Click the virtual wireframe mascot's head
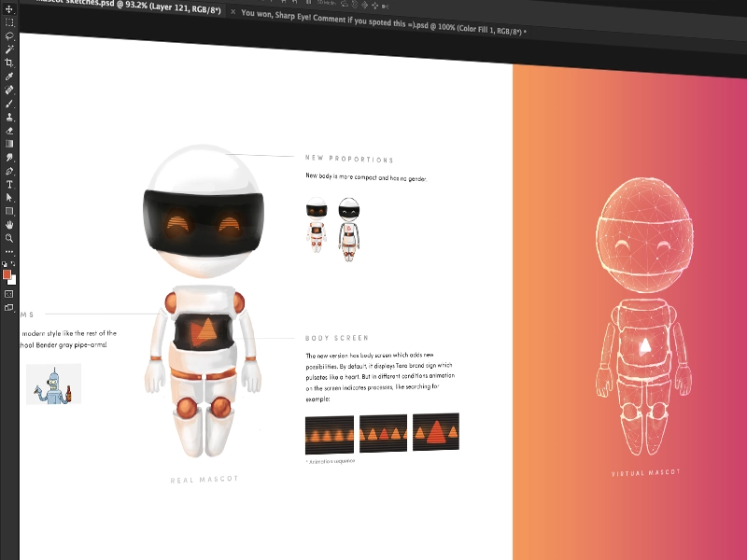Screen dimensions: 747x560 point(644,234)
